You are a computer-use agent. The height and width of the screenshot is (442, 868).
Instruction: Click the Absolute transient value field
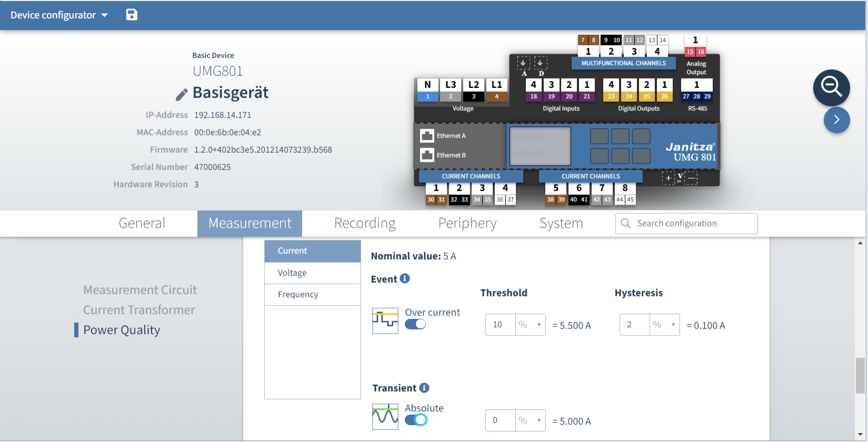(x=500, y=420)
